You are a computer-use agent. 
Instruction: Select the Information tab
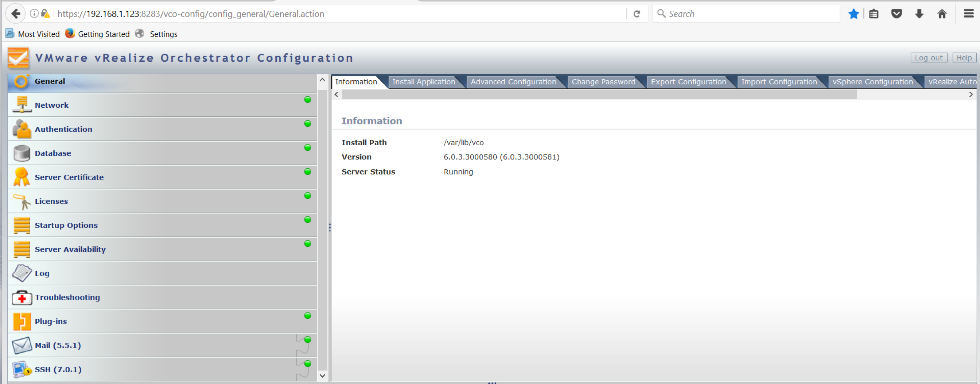(x=356, y=82)
